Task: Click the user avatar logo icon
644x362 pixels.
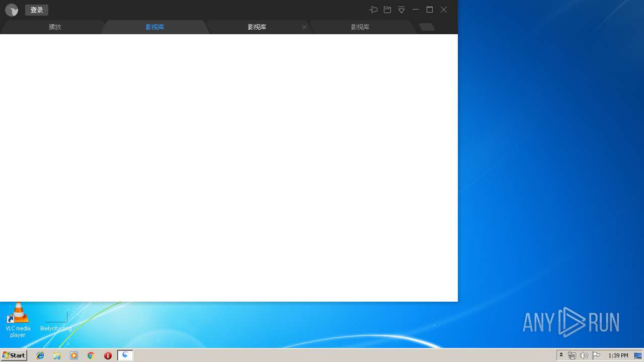Action: click(x=12, y=10)
